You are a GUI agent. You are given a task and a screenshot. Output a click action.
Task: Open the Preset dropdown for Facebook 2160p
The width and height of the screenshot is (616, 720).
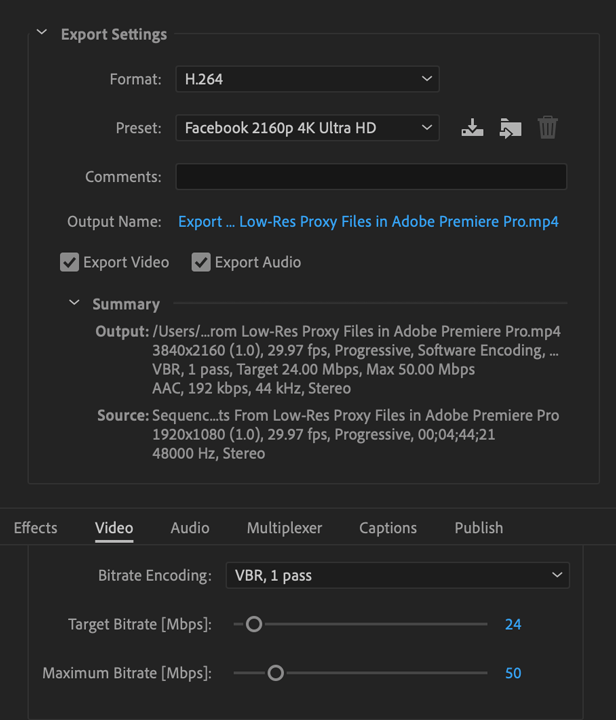pyautogui.click(x=308, y=128)
